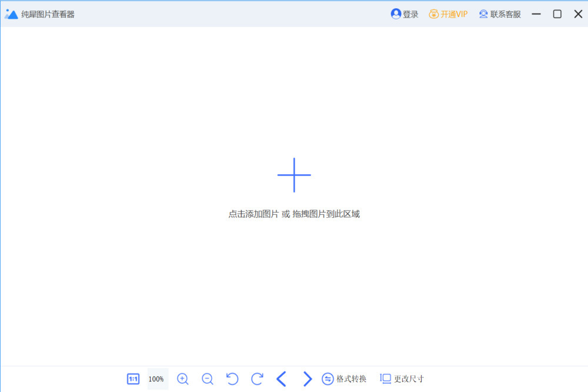Click the headset customer service icon
This screenshot has height=392, width=588.
coord(483,14)
